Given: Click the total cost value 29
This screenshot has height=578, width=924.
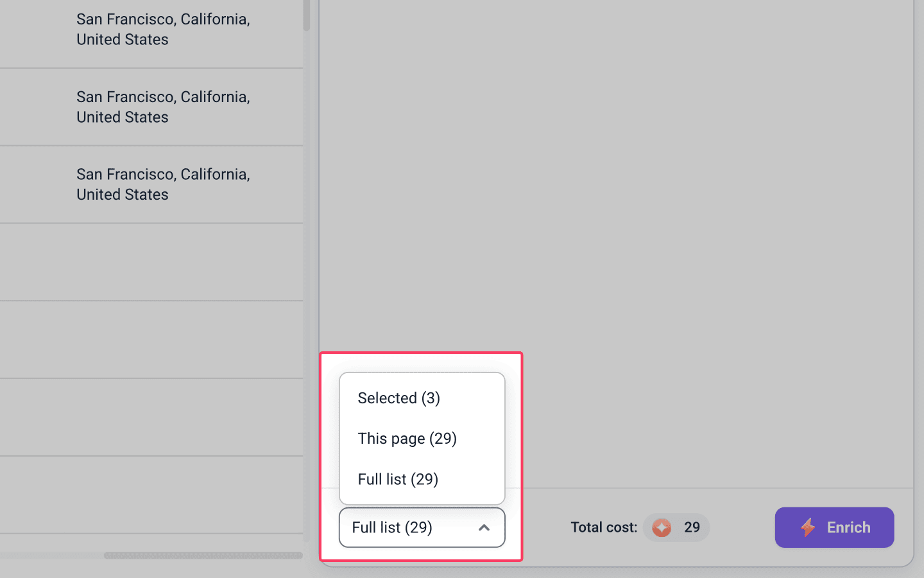Looking at the screenshot, I should (692, 527).
